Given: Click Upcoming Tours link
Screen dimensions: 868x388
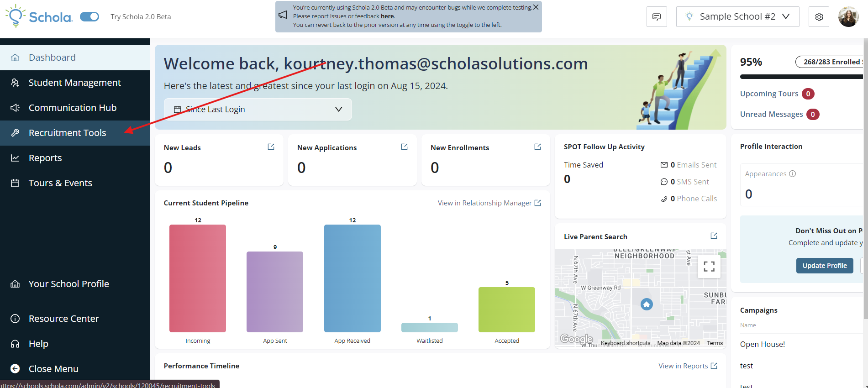Looking at the screenshot, I should point(769,94).
